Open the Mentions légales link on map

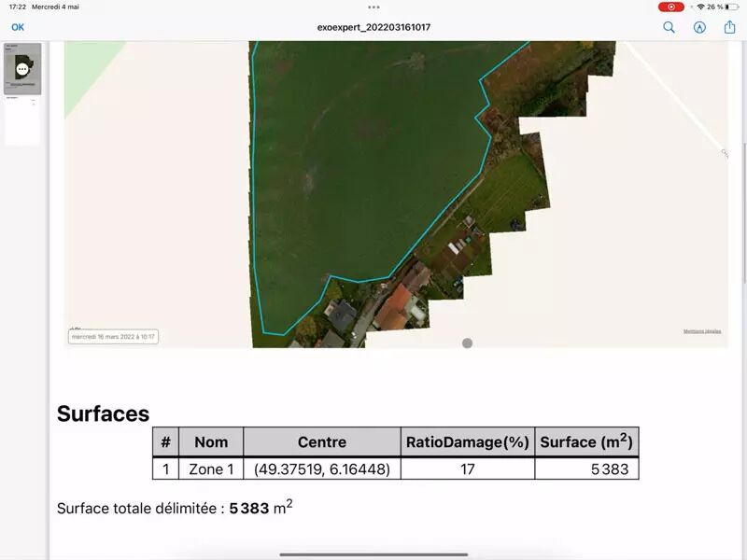(702, 331)
